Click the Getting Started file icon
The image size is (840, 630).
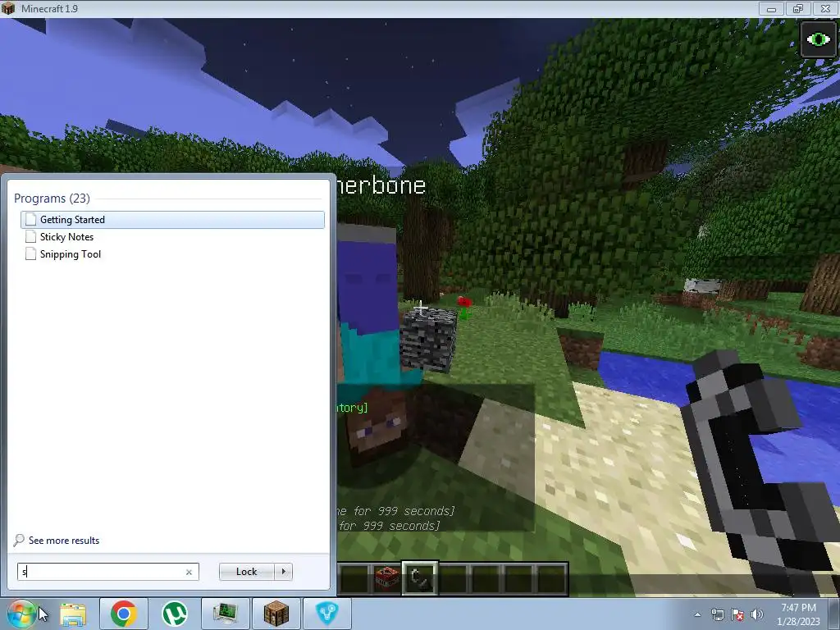[x=30, y=220]
